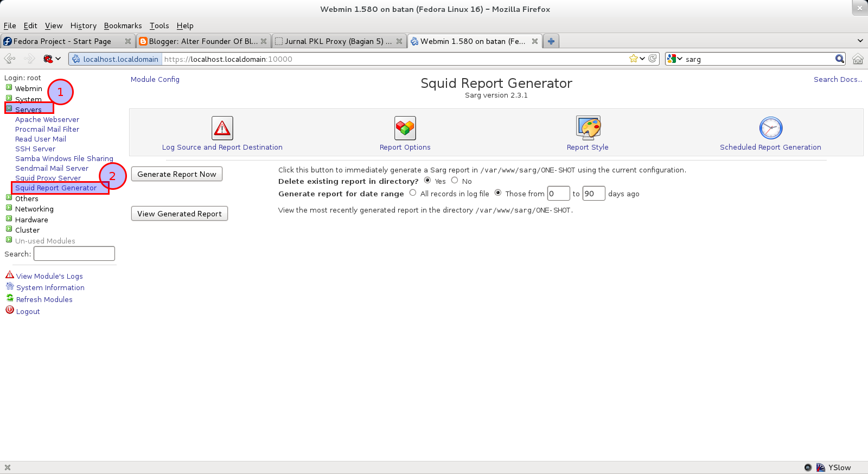Click the browser Forward arrow

29,59
